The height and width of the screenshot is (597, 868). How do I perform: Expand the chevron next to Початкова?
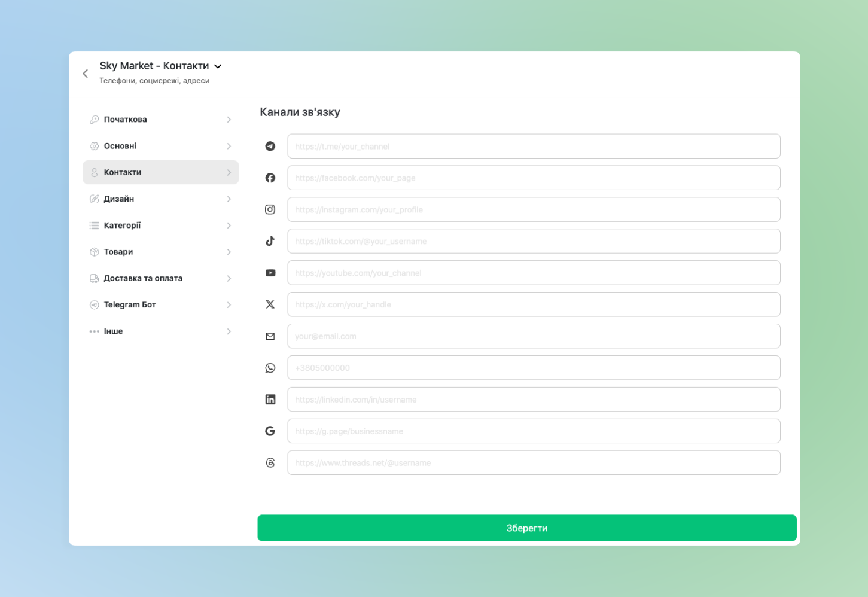[x=229, y=120]
